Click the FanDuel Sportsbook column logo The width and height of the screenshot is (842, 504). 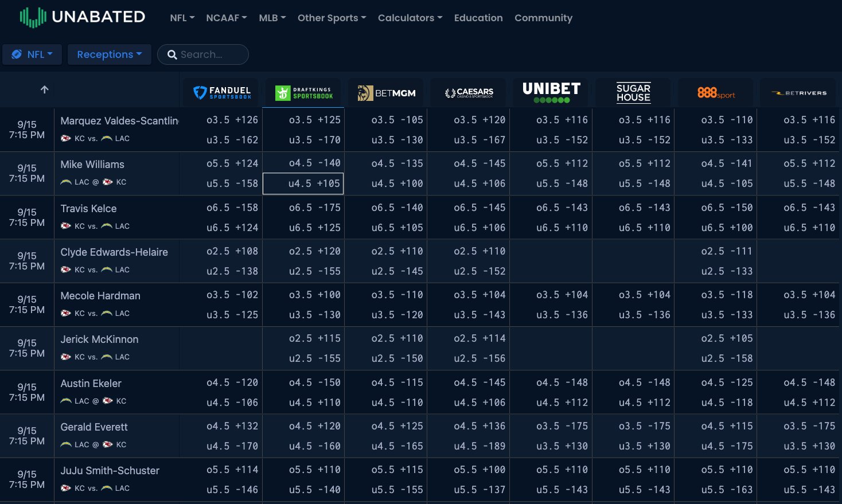(222, 93)
